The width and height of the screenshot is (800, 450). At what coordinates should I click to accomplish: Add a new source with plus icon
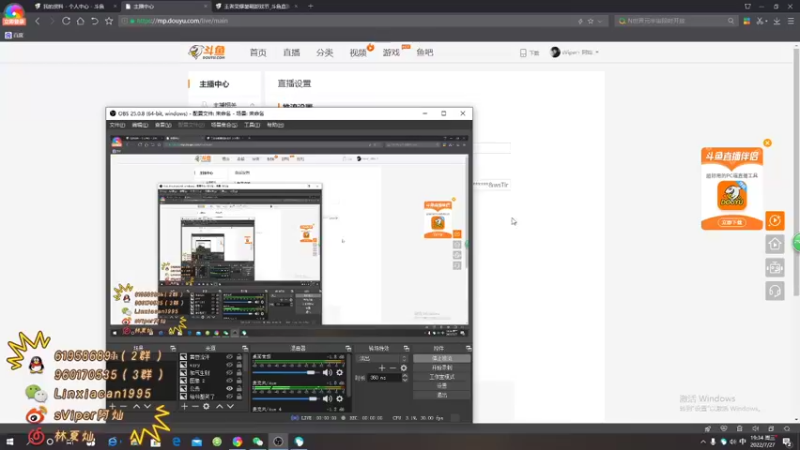(x=184, y=407)
